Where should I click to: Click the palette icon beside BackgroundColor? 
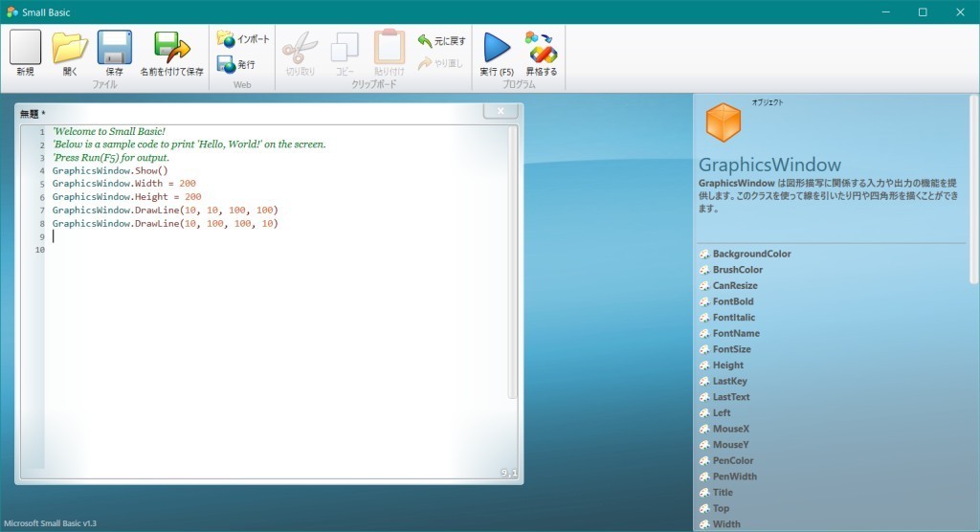click(704, 254)
